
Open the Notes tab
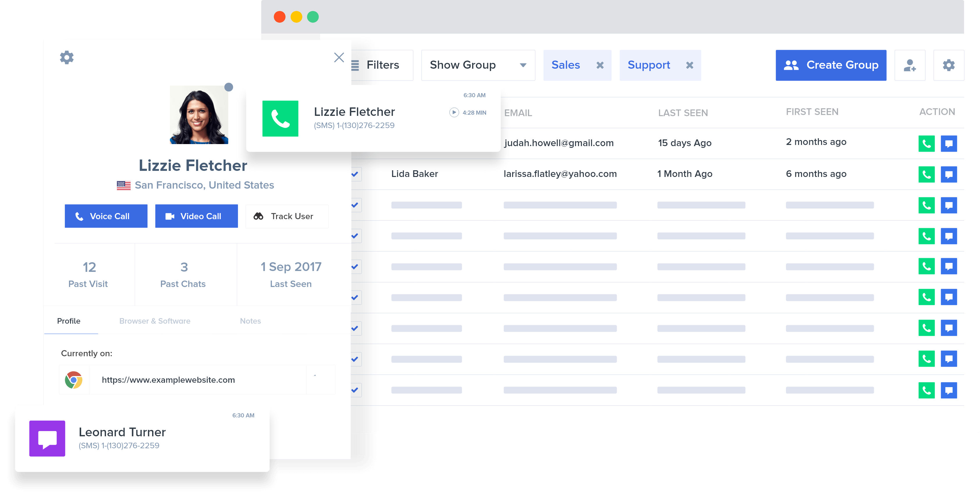(x=250, y=321)
